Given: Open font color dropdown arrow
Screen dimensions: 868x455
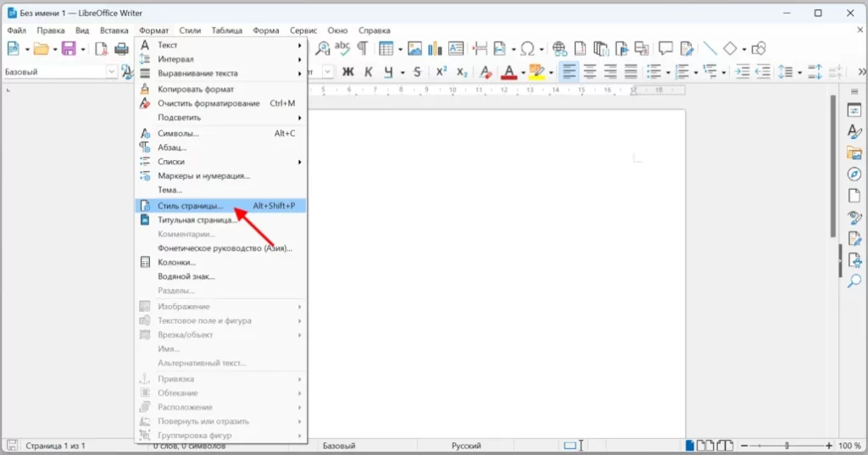Looking at the screenshot, I should 523,73.
